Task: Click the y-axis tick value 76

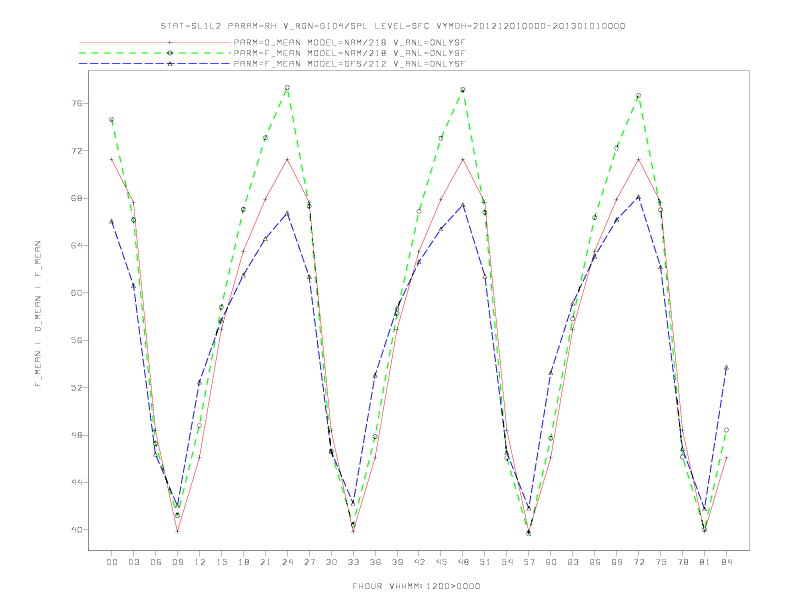Action: (x=76, y=104)
